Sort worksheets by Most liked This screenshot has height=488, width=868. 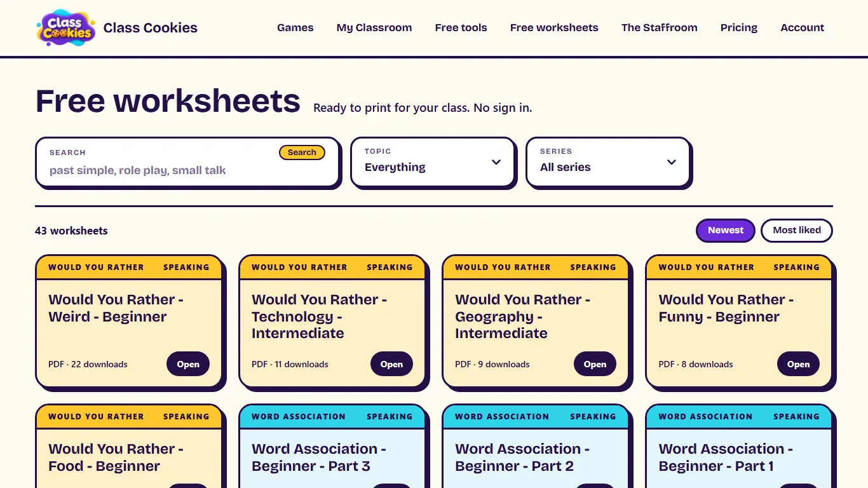point(797,231)
